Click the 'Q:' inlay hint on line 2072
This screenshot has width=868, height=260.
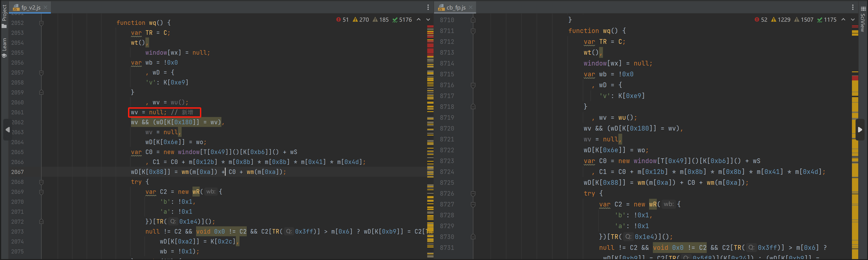[173, 222]
